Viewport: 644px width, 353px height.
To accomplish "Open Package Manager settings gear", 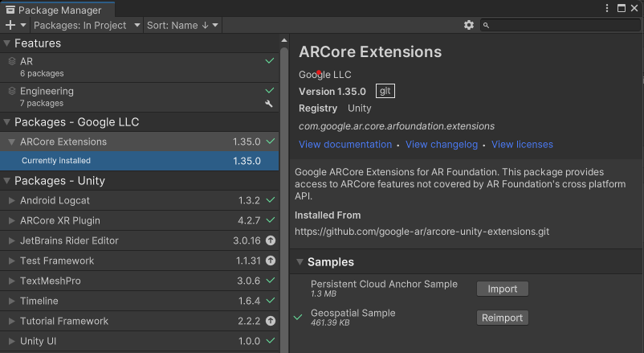I will coord(469,25).
